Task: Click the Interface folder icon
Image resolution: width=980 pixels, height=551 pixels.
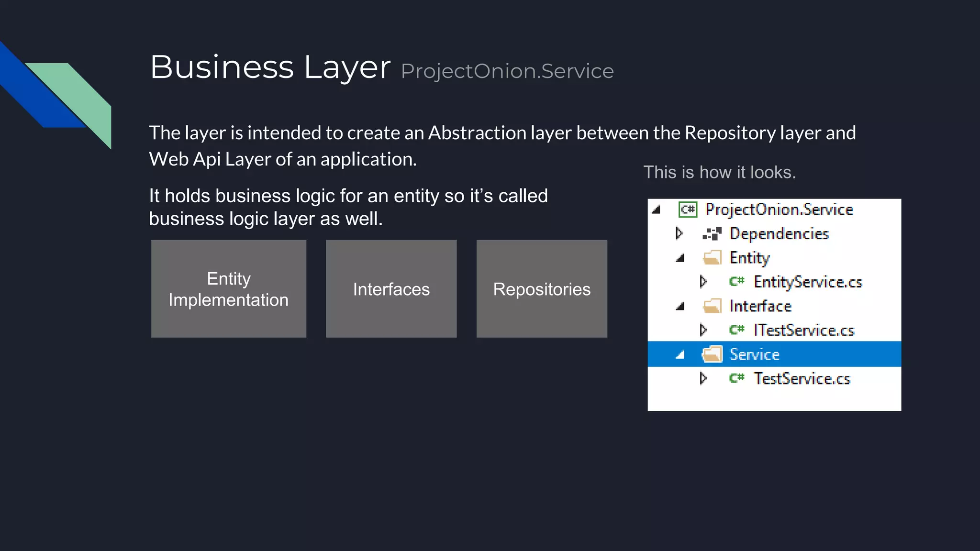Action: click(712, 306)
